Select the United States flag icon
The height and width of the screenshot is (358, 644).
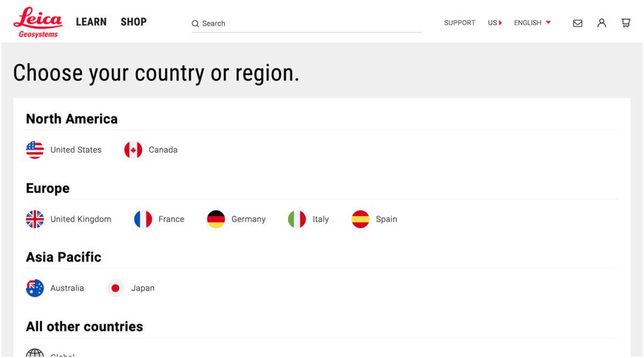coord(35,150)
